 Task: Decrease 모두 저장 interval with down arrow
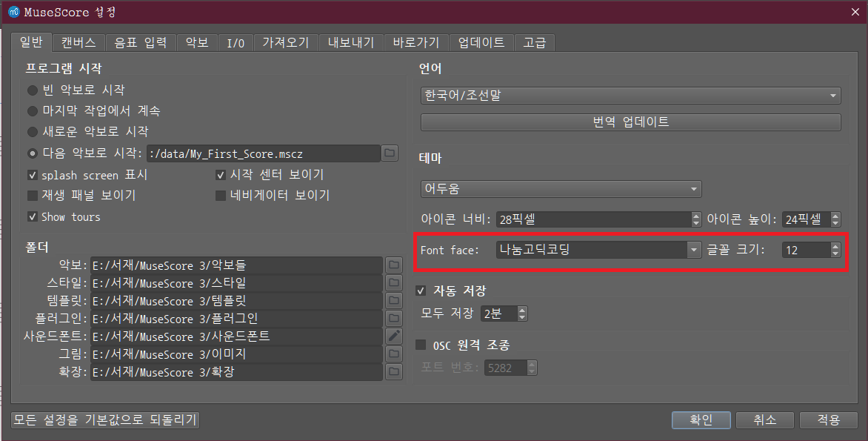click(x=522, y=317)
